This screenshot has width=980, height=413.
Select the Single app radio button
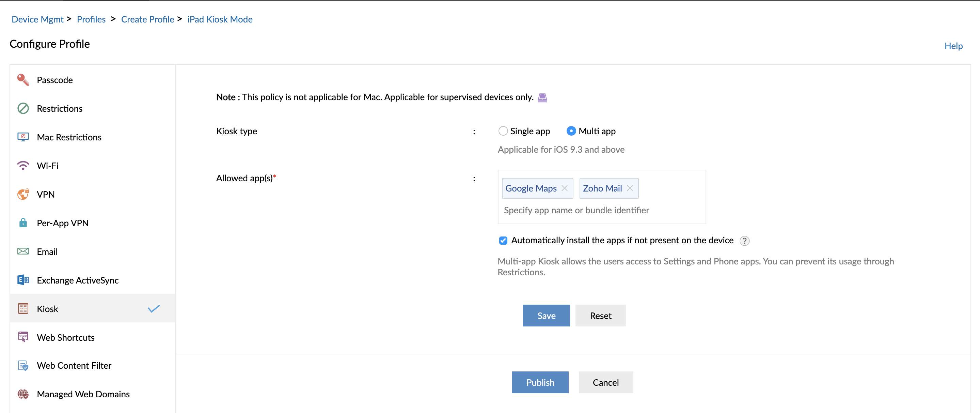pyautogui.click(x=503, y=131)
